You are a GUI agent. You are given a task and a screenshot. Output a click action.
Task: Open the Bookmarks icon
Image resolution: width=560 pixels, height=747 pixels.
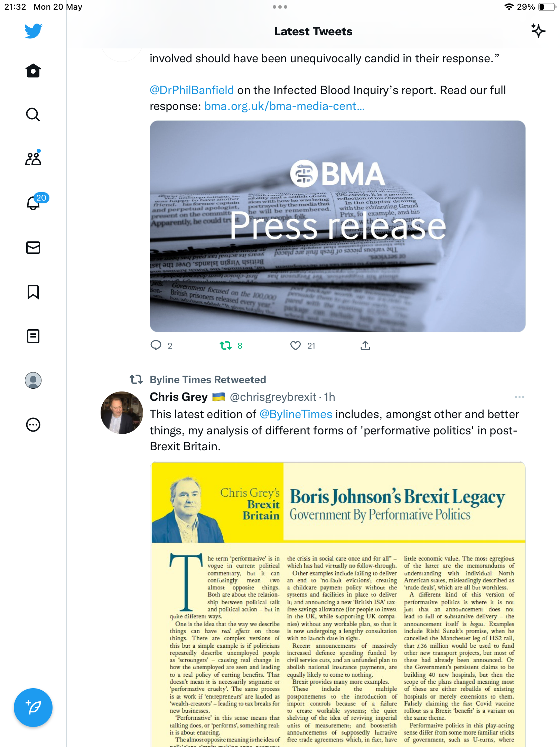33,292
